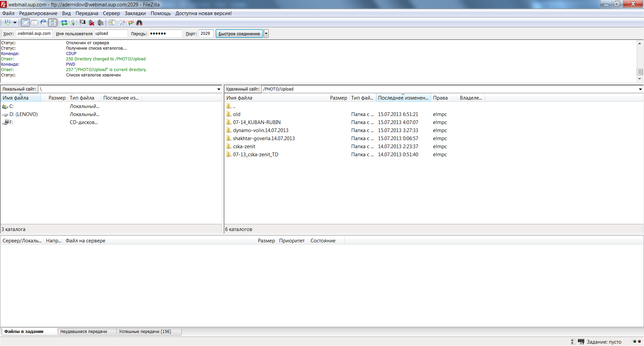Open remote file search with binoculars icon

pos(140,22)
